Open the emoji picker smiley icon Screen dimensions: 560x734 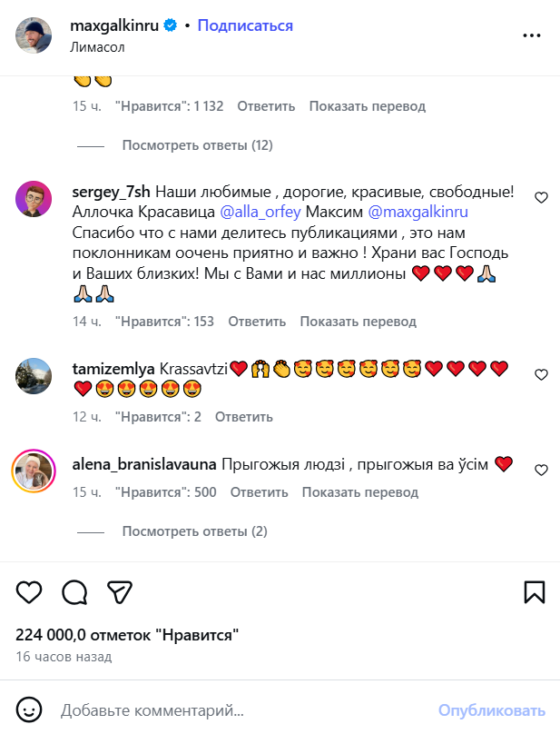[30, 709]
